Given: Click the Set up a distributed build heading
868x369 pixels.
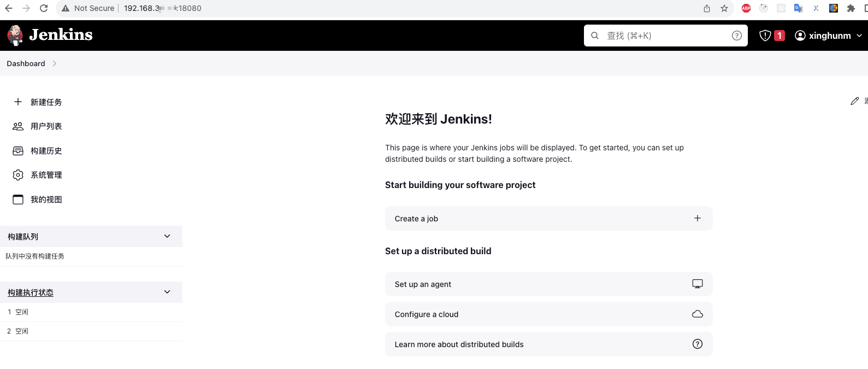Looking at the screenshot, I should point(438,251).
